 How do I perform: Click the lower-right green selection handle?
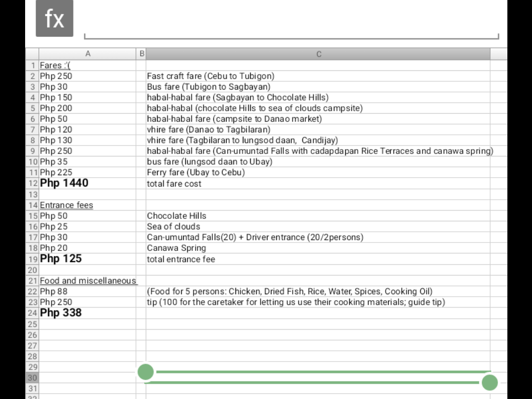point(490,382)
